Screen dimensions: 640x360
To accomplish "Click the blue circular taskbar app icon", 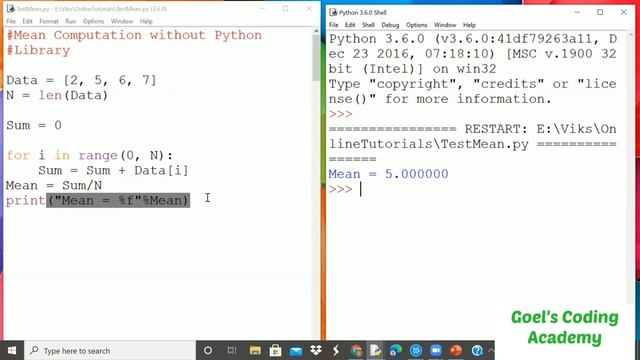I will (416, 351).
